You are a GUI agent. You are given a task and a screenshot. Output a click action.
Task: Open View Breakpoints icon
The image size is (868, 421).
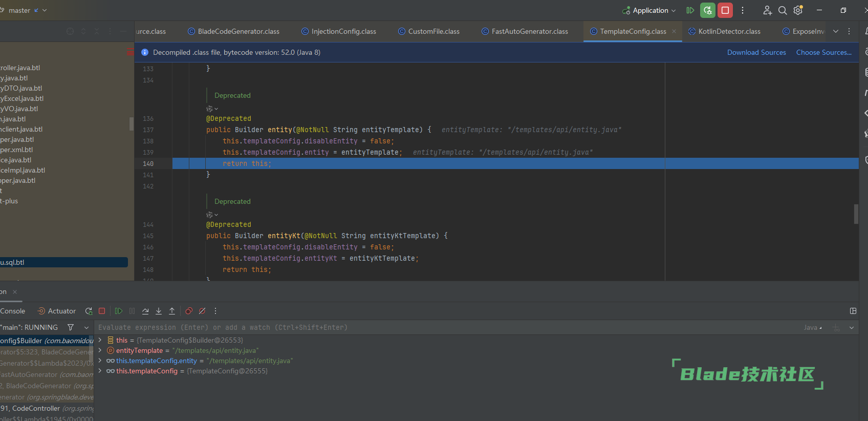coord(189,311)
